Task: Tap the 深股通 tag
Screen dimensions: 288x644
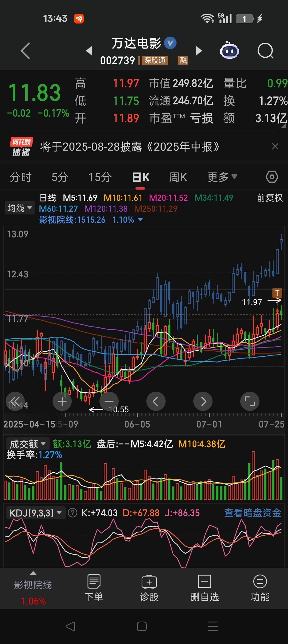Action: [155, 60]
